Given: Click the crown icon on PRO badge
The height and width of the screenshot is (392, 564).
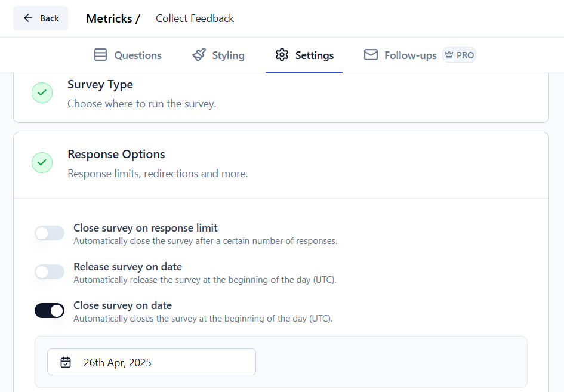Looking at the screenshot, I should (449, 54).
